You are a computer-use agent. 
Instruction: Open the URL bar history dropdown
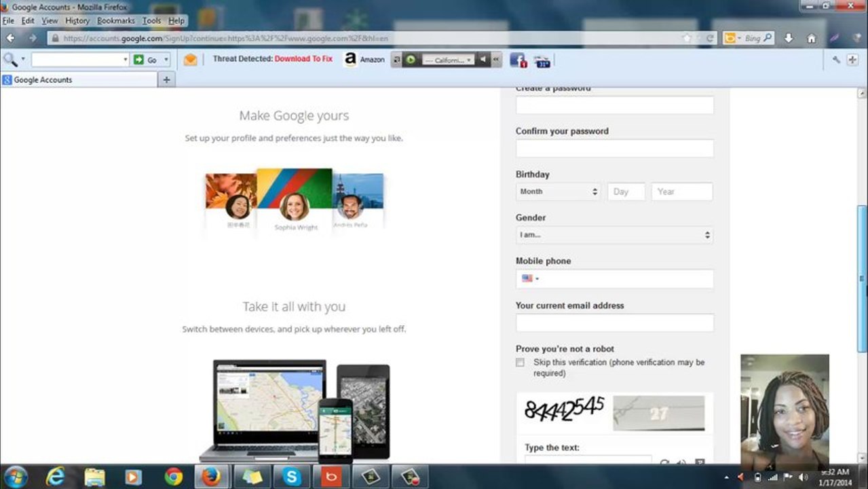click(698, 39)
